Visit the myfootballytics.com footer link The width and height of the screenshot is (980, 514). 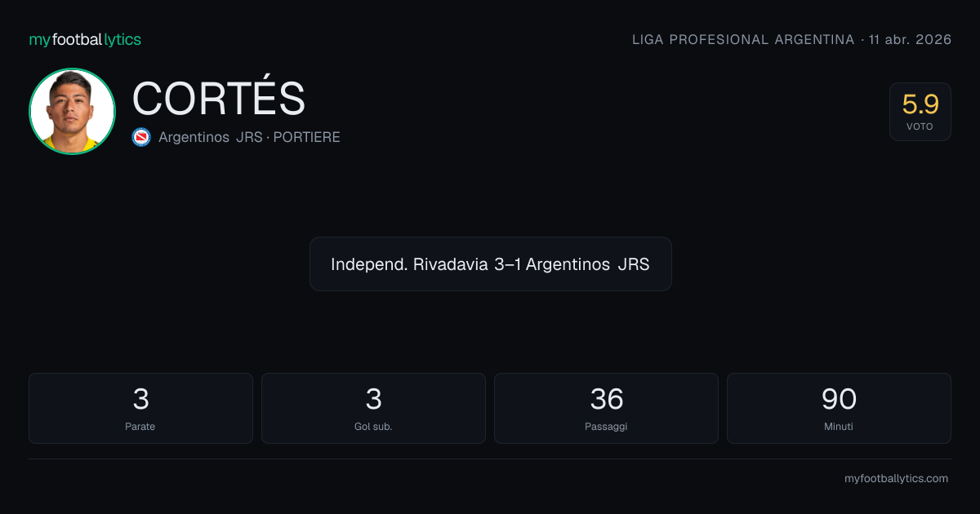pos(896,479)
